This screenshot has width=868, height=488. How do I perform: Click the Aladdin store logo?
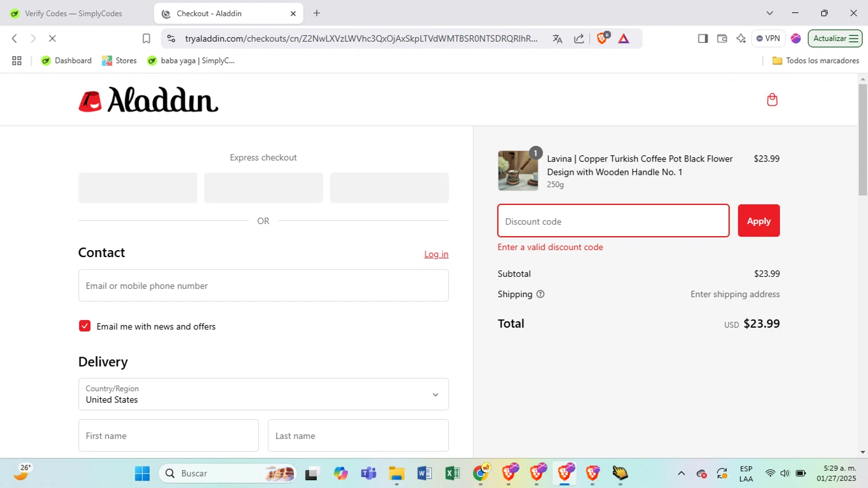(148, 100)
